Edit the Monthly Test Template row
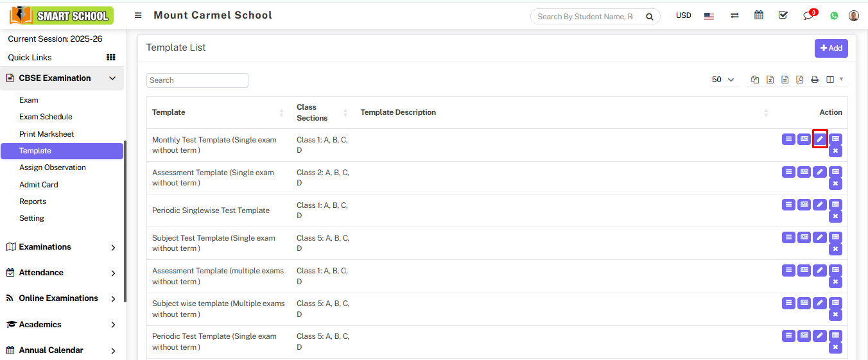The image size is (868, 360). (x=820, y=139)
